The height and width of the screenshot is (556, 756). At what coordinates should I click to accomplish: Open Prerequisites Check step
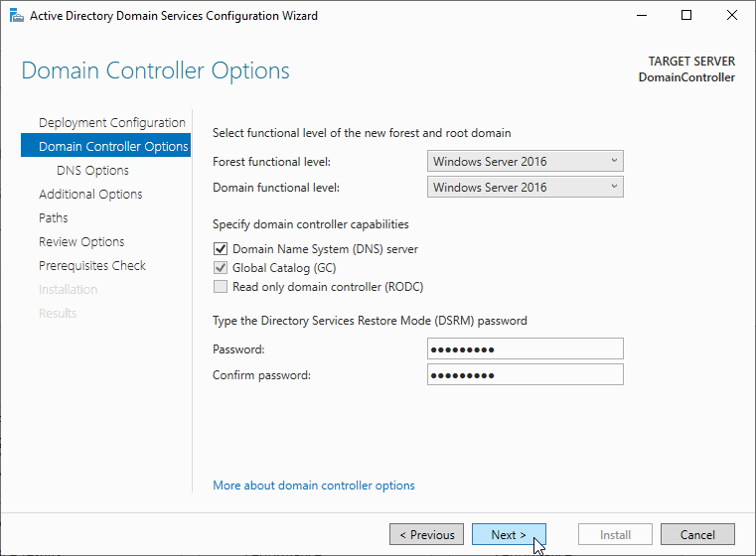point(92,265)
